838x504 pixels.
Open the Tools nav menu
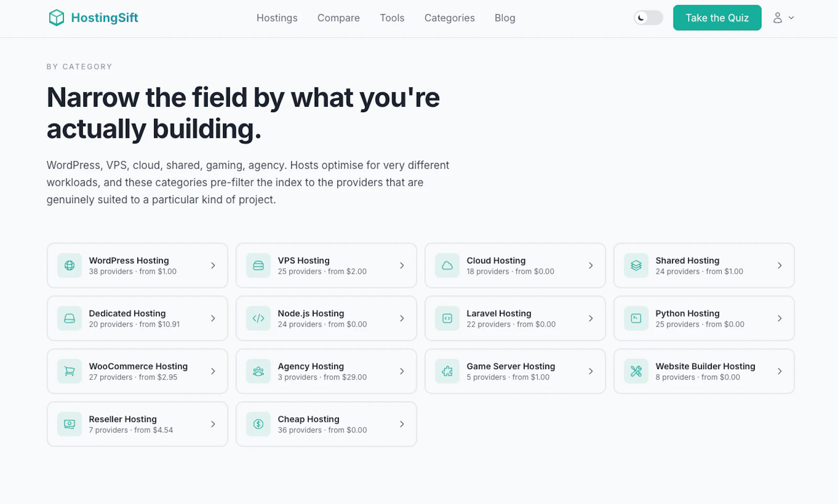point(392,18)
